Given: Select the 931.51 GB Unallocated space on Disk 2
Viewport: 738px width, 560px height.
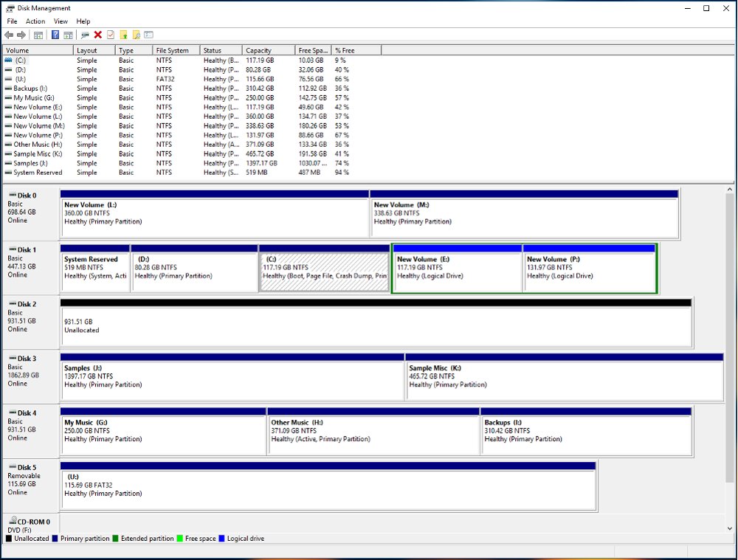Looking at the screenshot, I should pos(376,323).
